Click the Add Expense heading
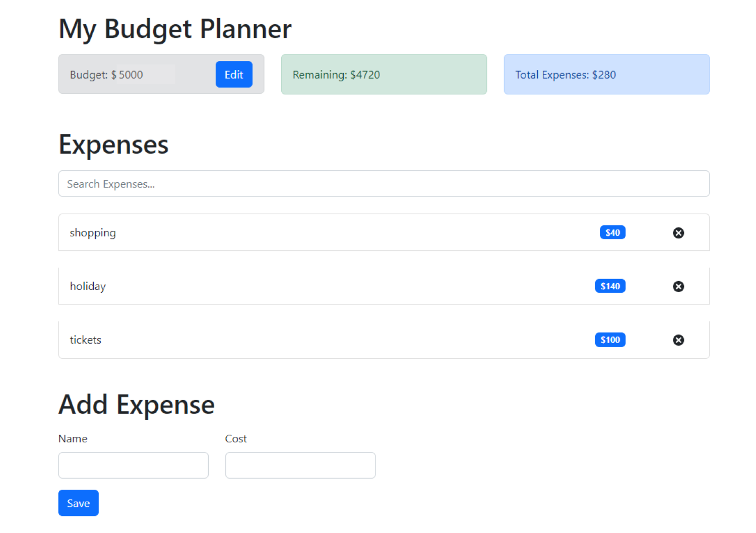 (137, 405)
